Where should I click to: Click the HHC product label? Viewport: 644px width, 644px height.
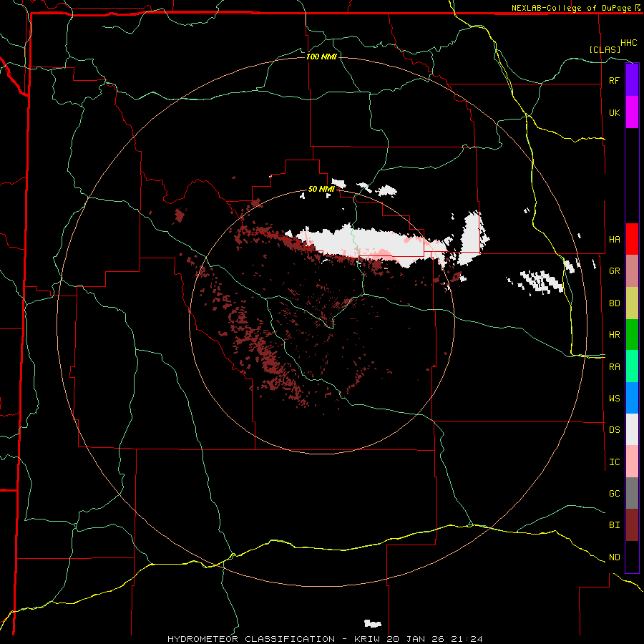(629, 43)
